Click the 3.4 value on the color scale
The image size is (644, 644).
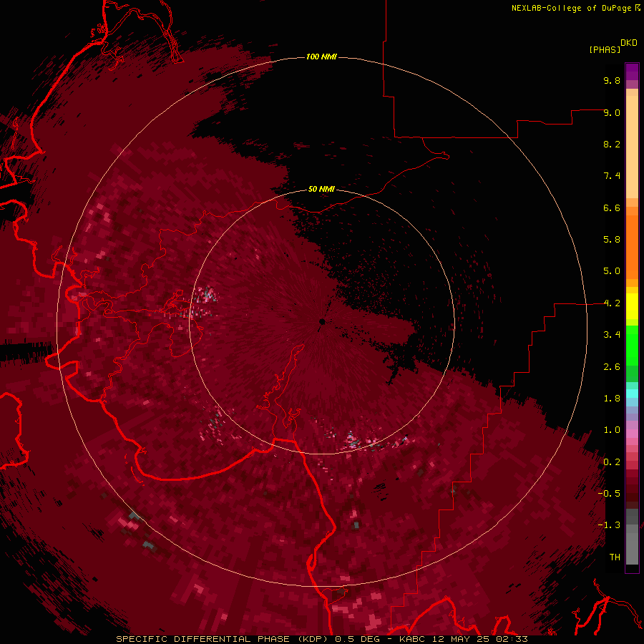click(x=612, y=335)
